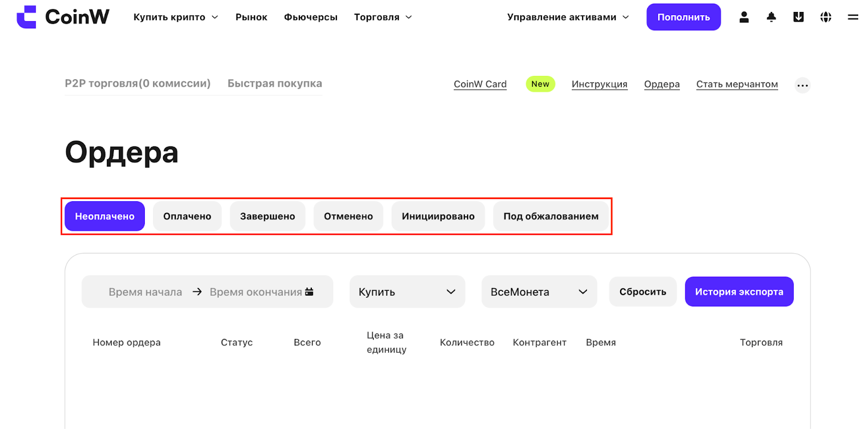868x429 pixels.
Task: Open the user profile icon
Action: point(744,17)
